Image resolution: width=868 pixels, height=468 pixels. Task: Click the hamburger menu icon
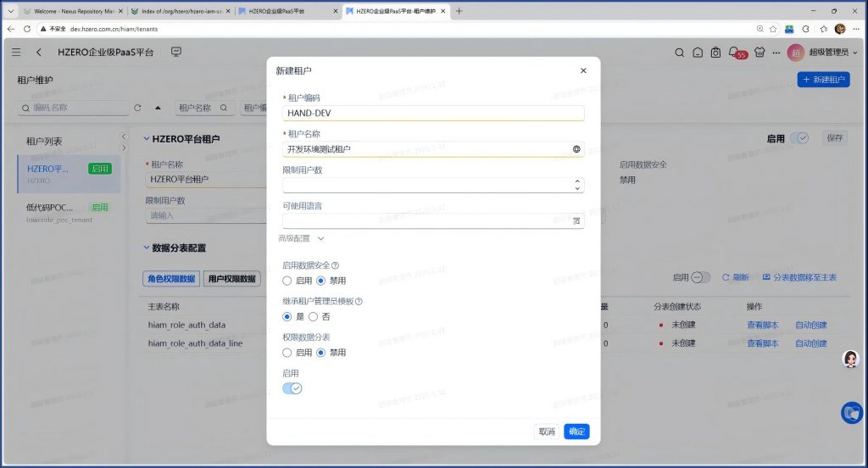[x=16, y=53]
